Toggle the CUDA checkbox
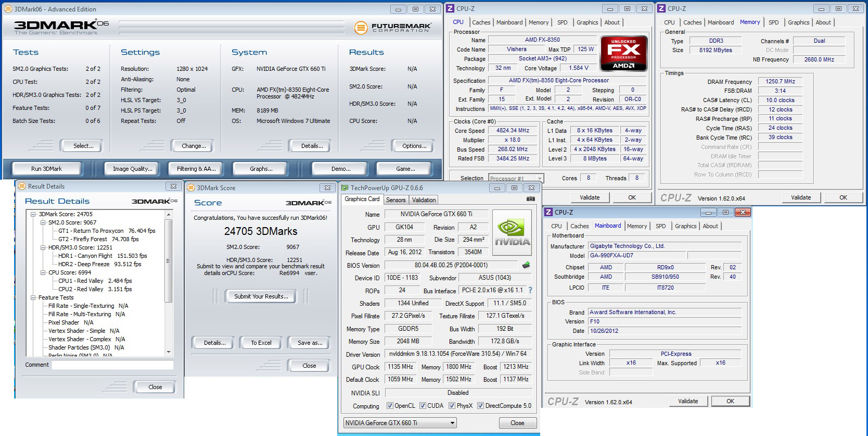 tap(423, 406)
